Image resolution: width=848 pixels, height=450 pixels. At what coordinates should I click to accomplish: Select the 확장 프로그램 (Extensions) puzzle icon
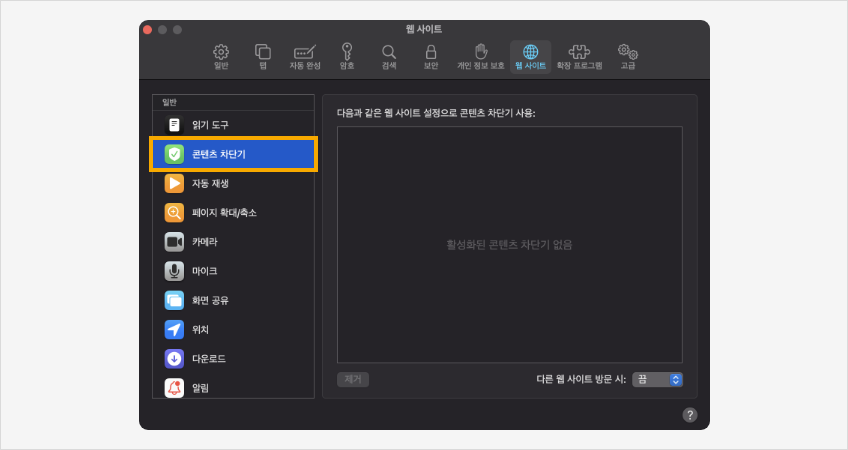pyautogui.click(x=579, y=56)
